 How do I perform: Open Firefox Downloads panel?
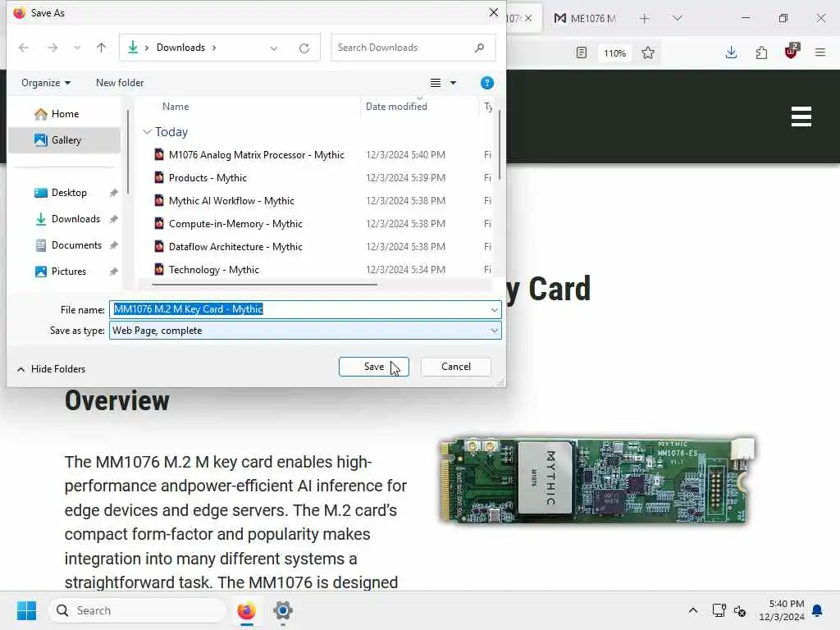[731, 52]
